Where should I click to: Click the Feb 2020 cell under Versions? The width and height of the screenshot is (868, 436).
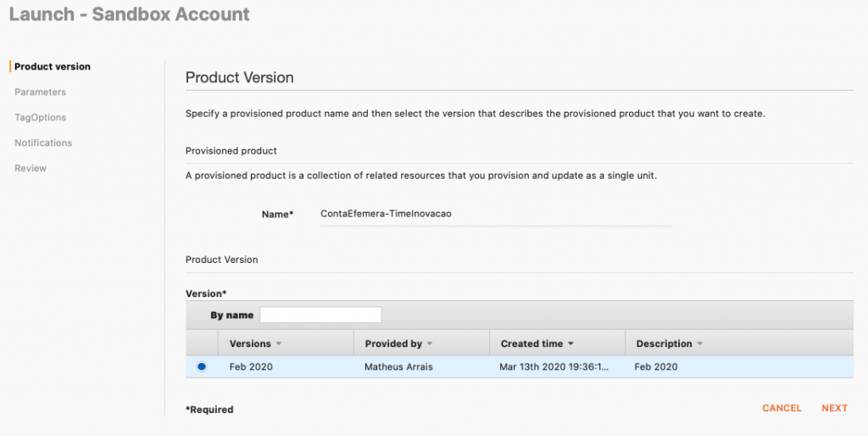click(251, 367)
